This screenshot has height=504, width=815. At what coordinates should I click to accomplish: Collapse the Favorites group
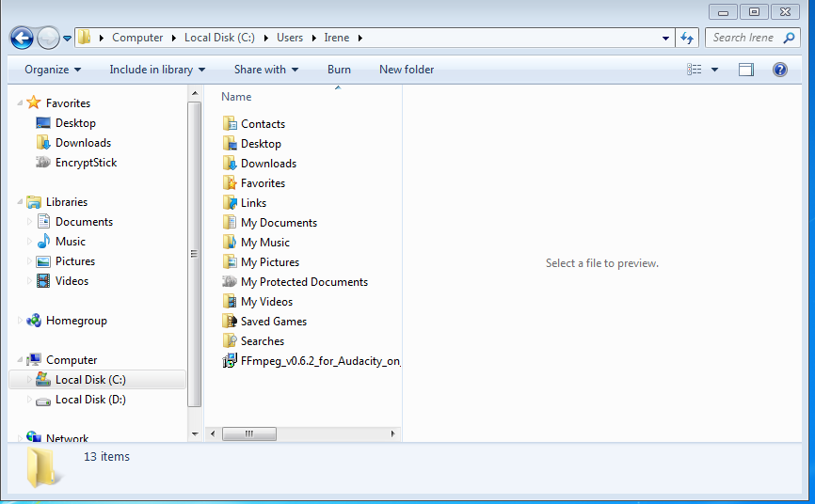click(20, 102)
